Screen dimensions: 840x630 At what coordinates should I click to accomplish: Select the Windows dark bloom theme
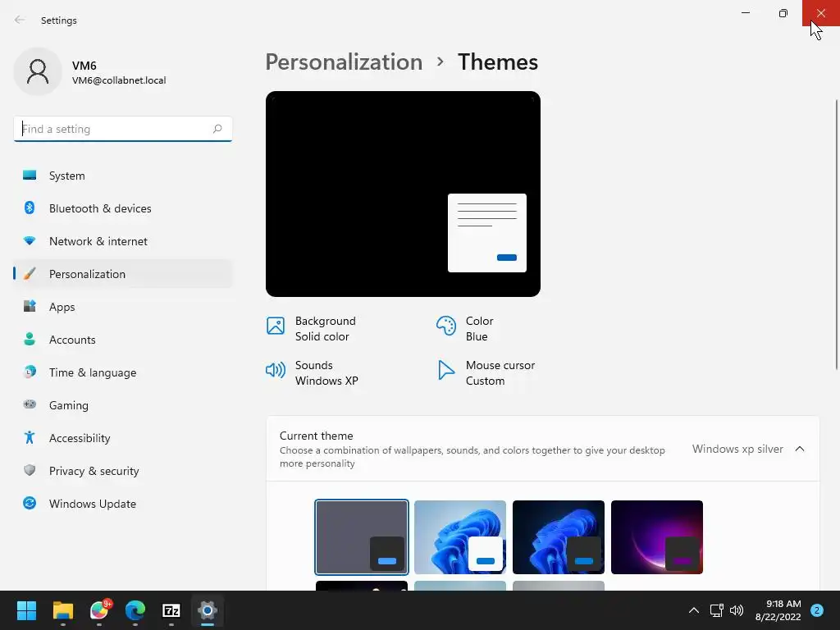click(x=558, y=536)
